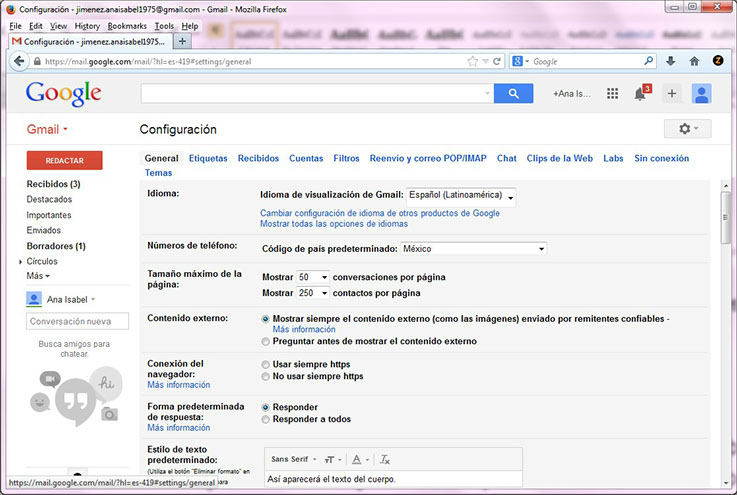The height and width of the screenshot is (495, 737).
Task: Open the Firefox Tools menu
Action: pos(164,26)
